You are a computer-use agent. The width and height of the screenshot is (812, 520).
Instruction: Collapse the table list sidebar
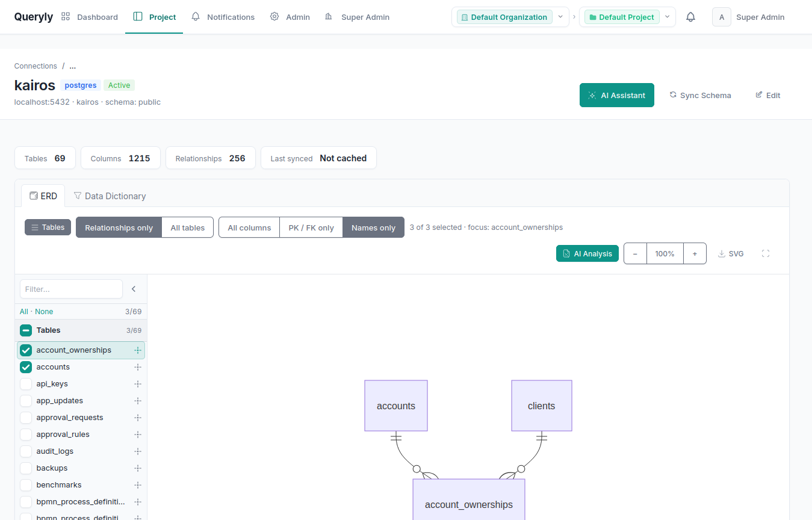134,289
